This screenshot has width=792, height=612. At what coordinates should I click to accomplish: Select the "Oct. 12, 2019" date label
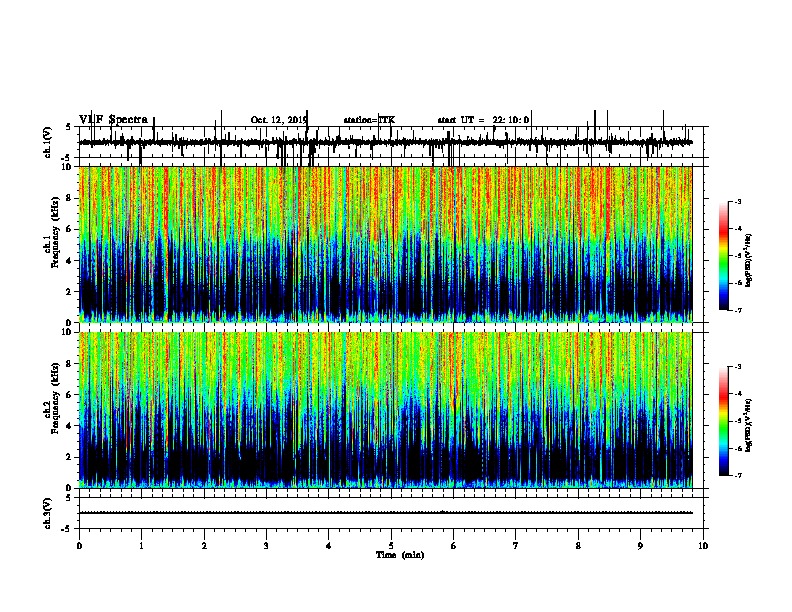(279, 120)
